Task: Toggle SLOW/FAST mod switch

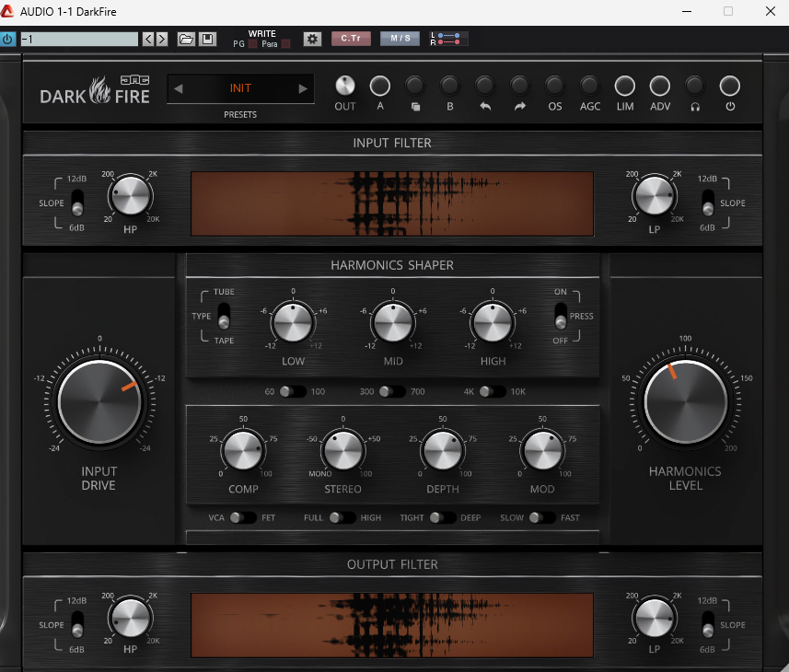Action: (542, 517)
